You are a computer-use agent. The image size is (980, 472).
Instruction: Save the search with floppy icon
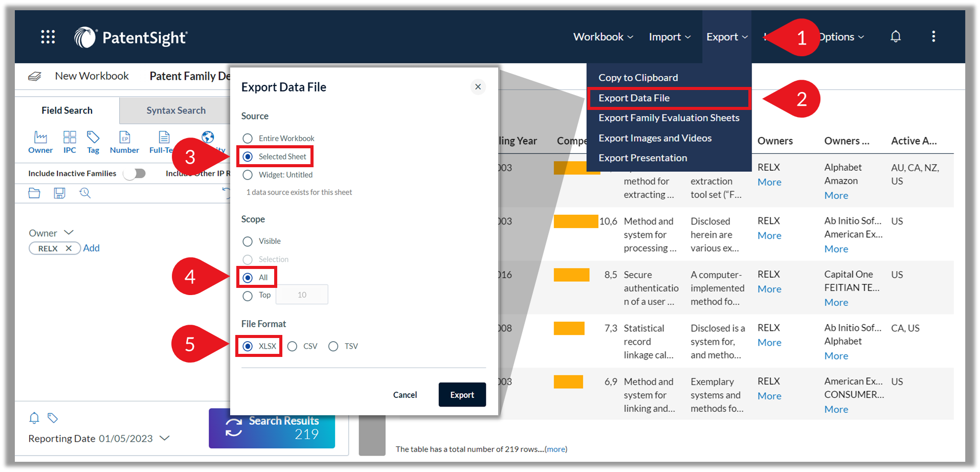tap(59, 193)
